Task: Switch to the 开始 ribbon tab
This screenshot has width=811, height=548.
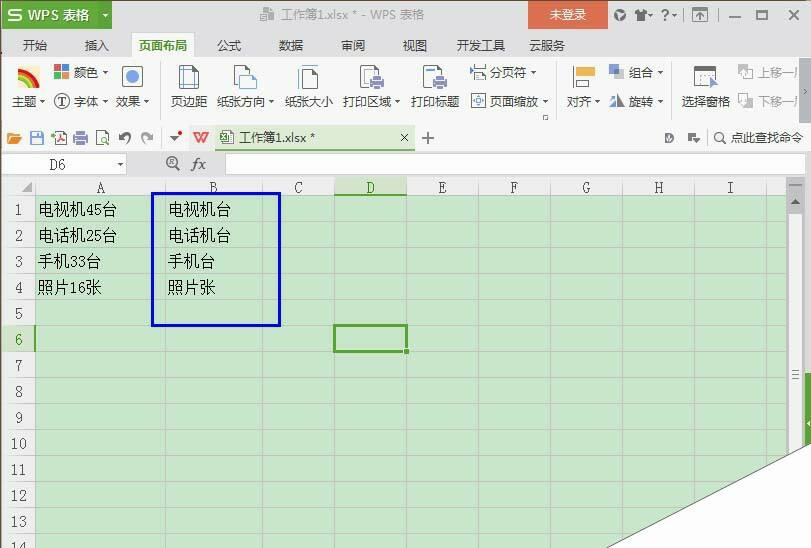Action: [35, 45]
